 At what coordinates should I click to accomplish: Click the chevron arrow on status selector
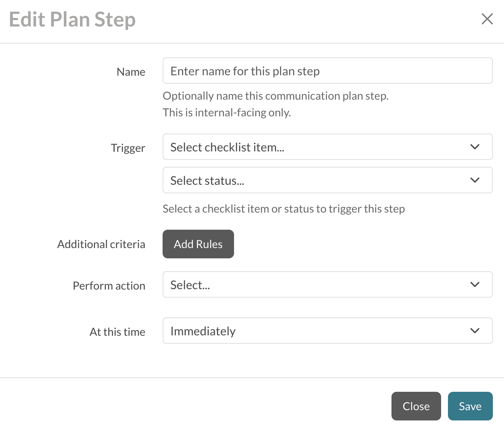(474, 180)
